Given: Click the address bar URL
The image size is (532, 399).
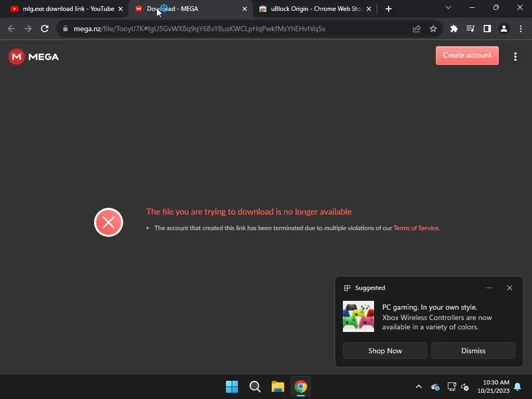Looking at the screenshot, I should pyautogui.click(x=199, y=29).
